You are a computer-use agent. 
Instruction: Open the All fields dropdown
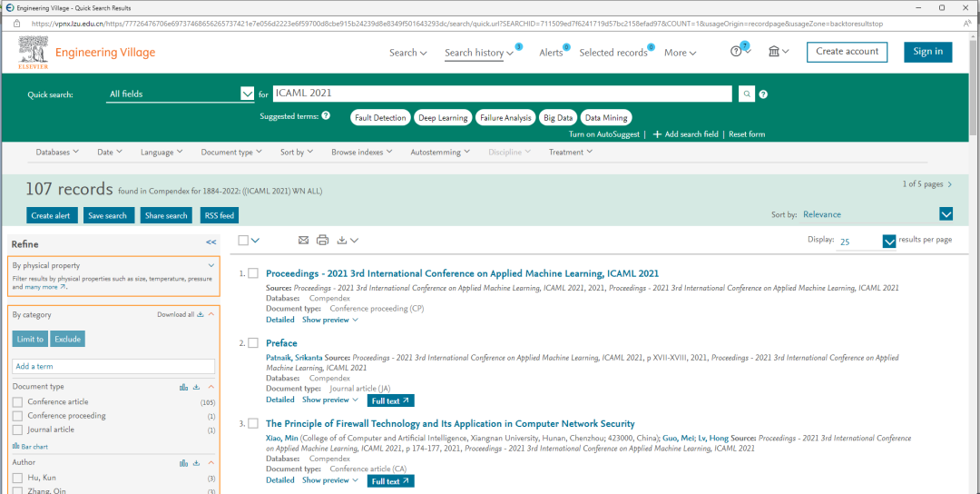(x=181, y=94)
